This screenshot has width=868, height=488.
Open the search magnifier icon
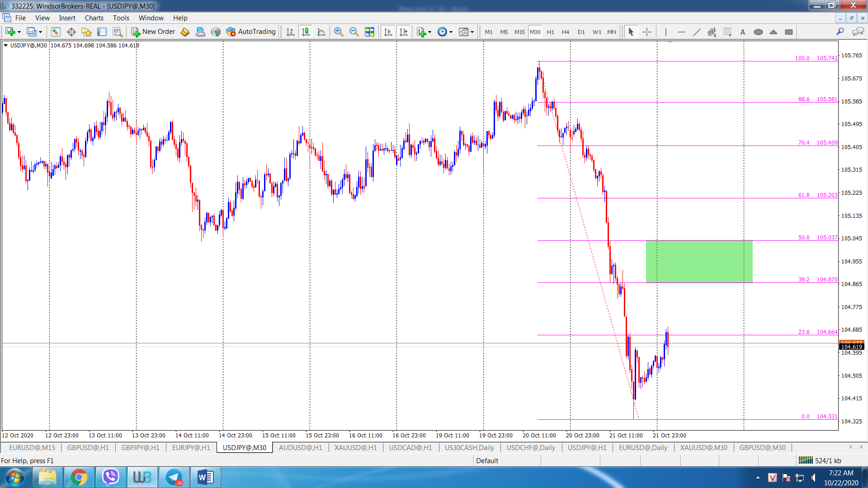click(x=840, y=32)
